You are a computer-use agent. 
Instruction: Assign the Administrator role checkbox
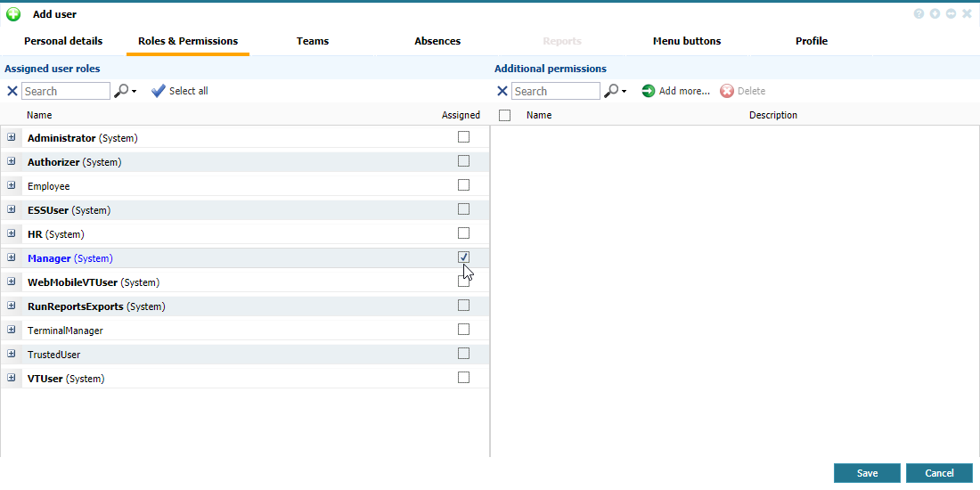pos(463,137)
